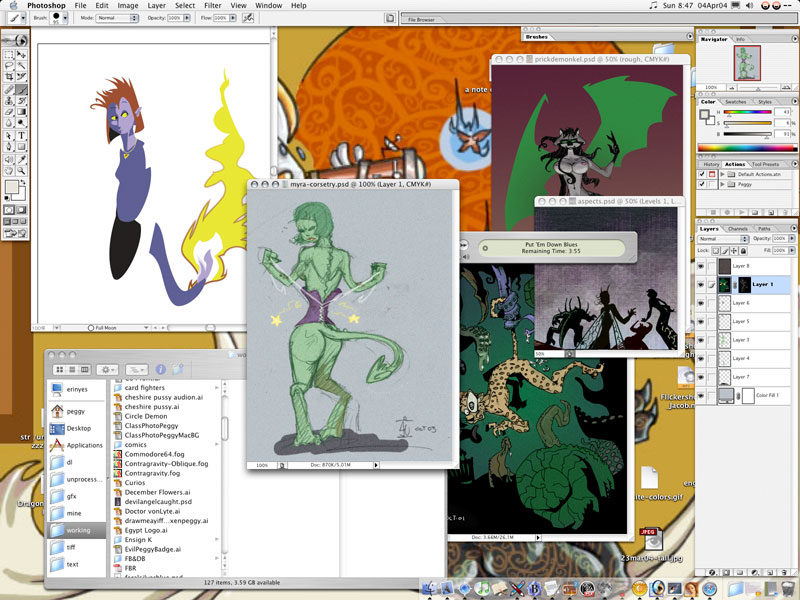Open File Browser tab in palette well
The height and width of the screenshot is (600, 800).
click(x=421, y=19)
